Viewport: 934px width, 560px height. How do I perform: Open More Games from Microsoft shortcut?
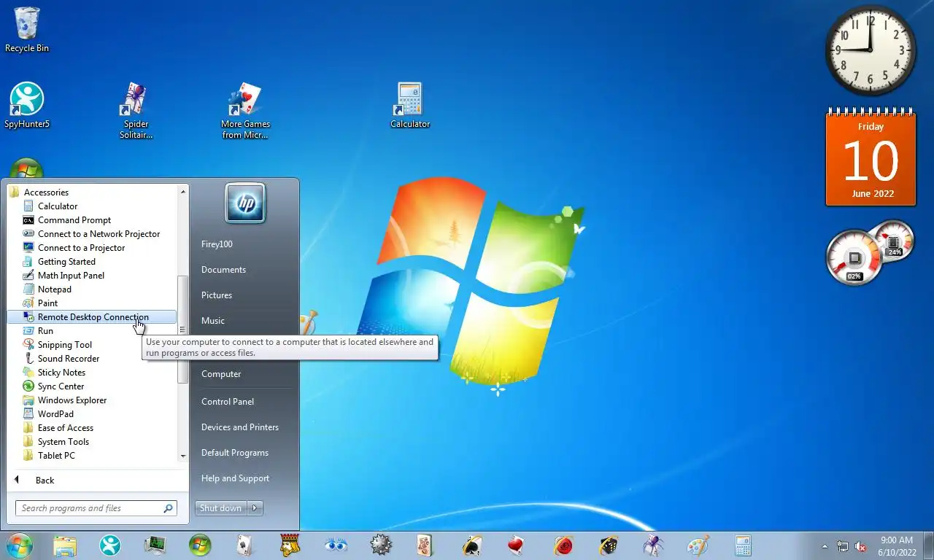pyautogui.click(x=245, y=110)
